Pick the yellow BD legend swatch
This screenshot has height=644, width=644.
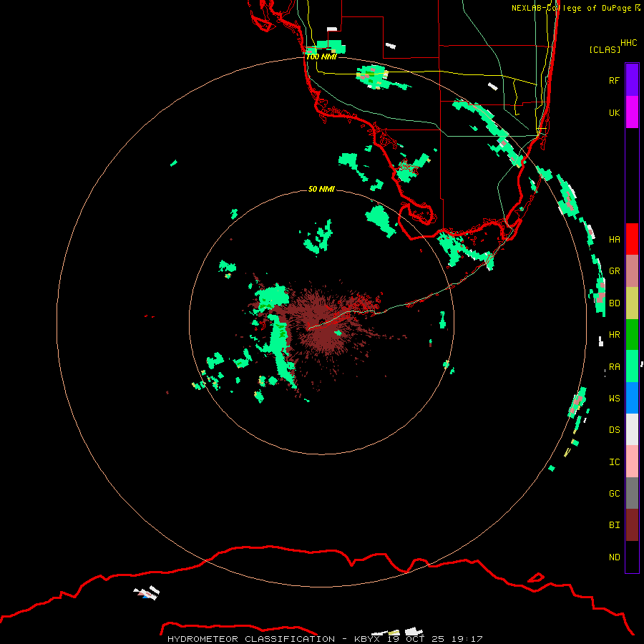(632, 303)
